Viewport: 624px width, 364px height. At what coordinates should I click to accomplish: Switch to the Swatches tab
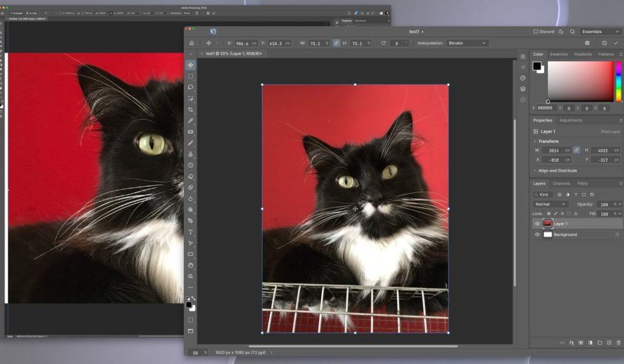coord(559,54)
